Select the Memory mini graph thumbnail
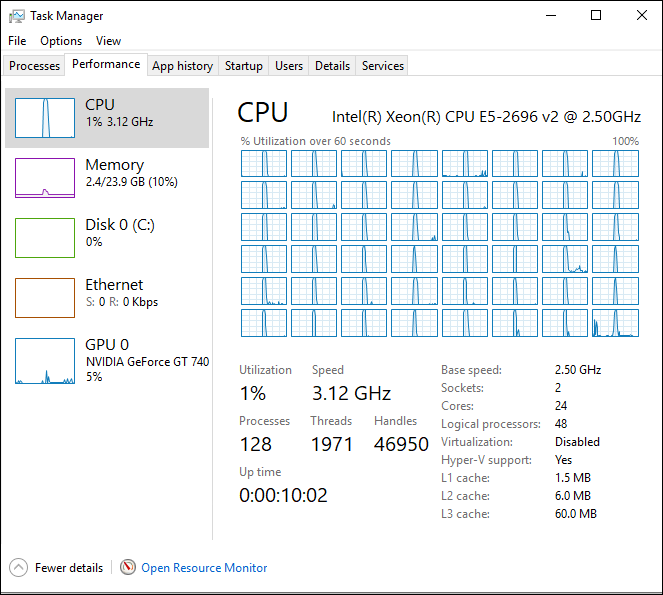663x595 pixels. click(x=45, y=178)
